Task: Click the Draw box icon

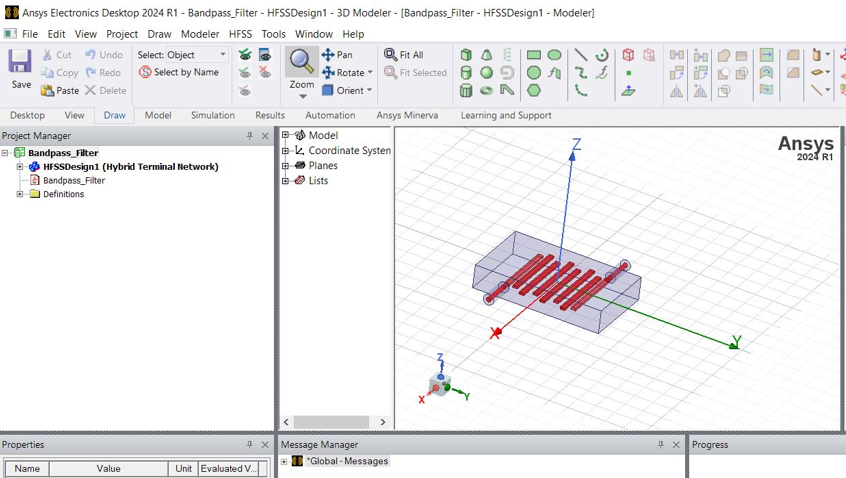Action: pos(466,55)
